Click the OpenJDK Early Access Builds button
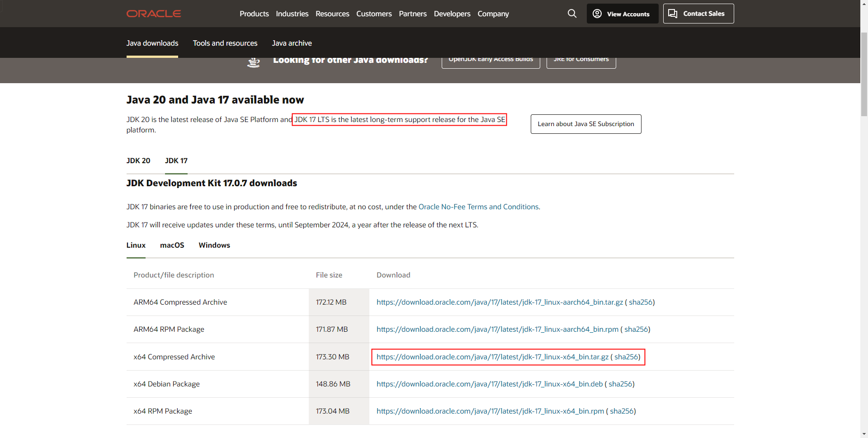This screenshot has height=438, width=868. point(491,59)
